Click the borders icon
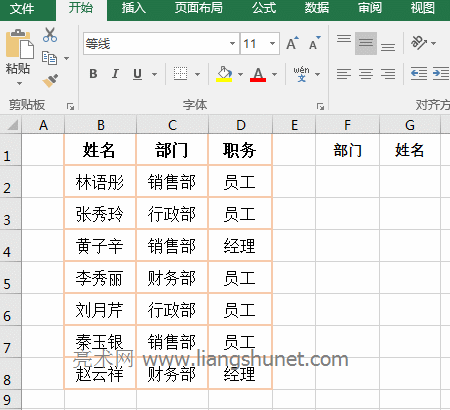This screenshot has width=450, height=410. (x=180, y=74)
